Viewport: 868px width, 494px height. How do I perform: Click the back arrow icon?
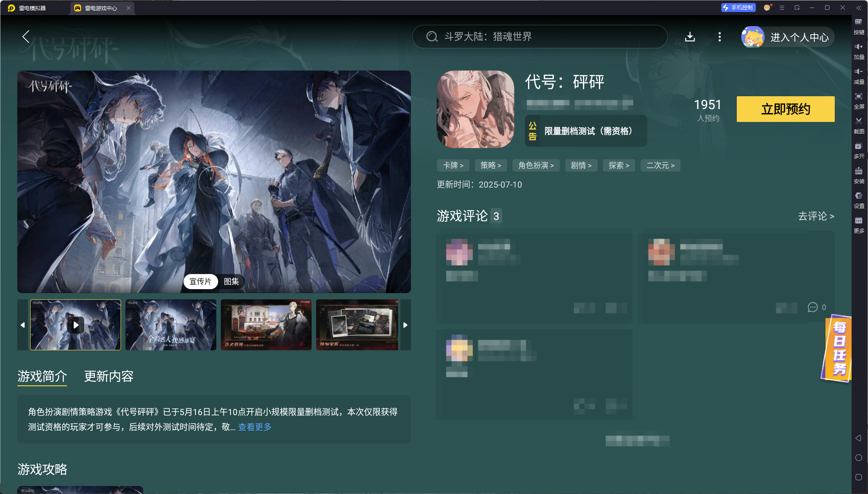[x=26, y=37]
